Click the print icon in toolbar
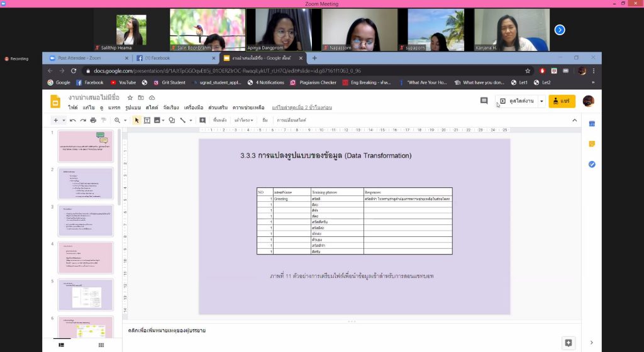 93,120
